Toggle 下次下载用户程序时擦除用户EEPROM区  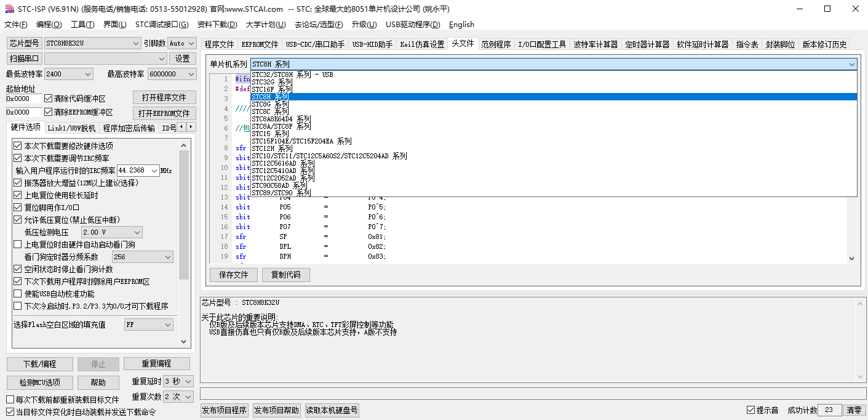coord(18,281)
